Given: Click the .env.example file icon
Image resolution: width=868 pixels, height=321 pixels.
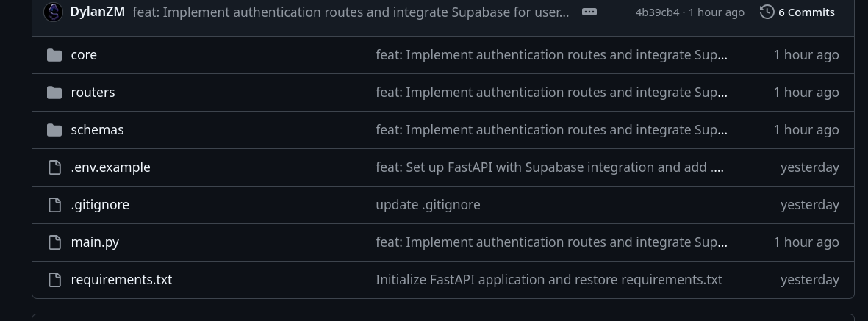Looking at the screenshot, I should coord(54,167).
